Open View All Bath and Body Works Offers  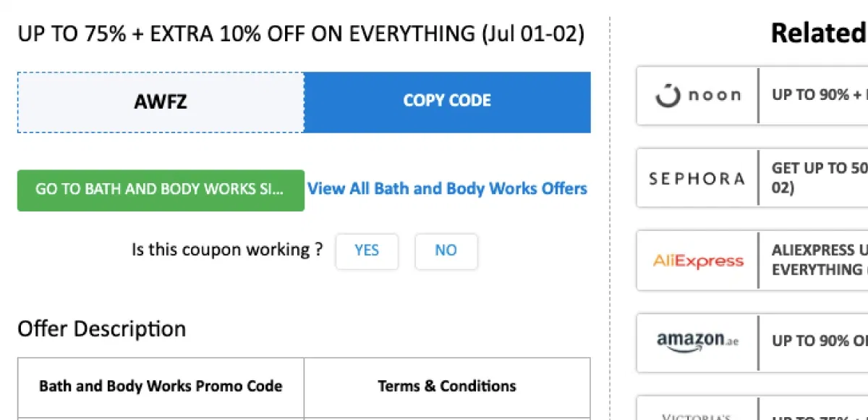click(447, 189)
